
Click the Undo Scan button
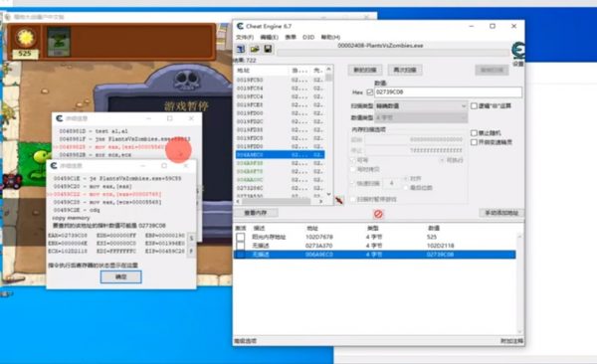point(492,70)
